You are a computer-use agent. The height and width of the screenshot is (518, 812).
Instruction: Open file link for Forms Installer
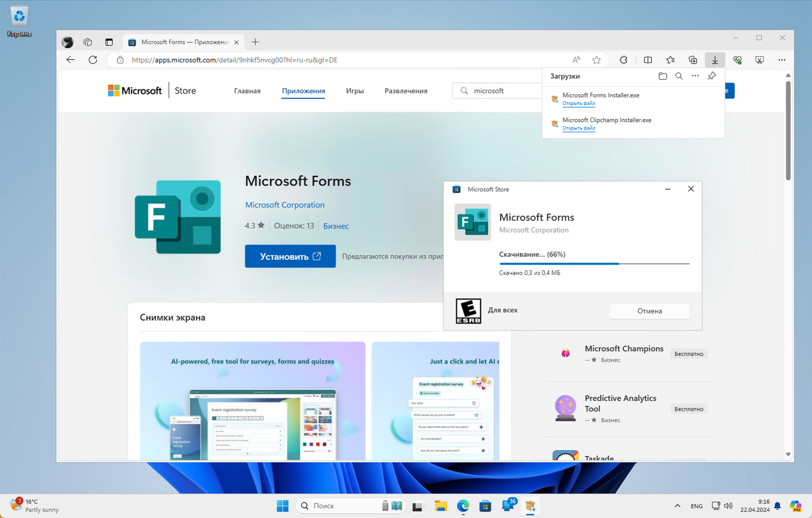579,103
